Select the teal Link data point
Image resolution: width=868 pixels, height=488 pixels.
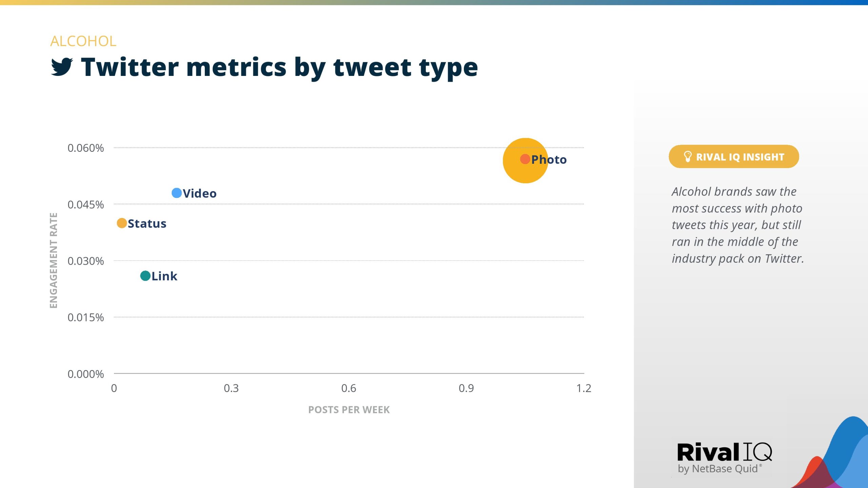click(x=145, y=276)
